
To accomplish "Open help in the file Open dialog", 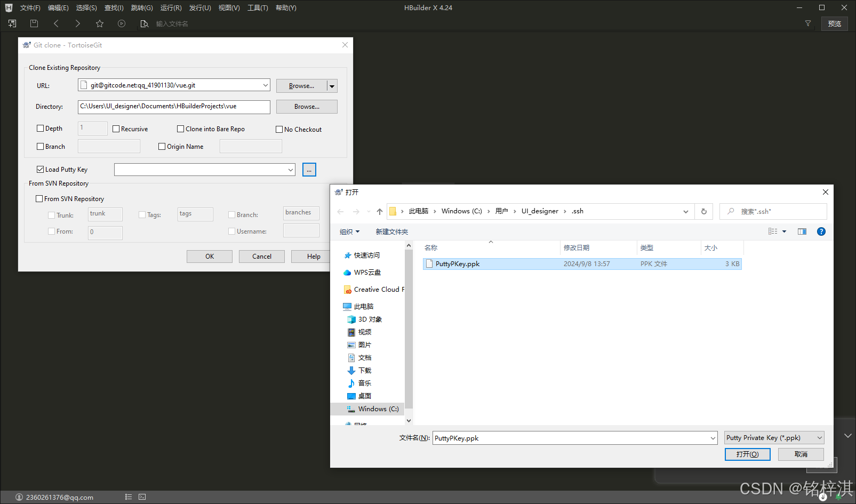I will pyautogui.click(x=821, y=231).
